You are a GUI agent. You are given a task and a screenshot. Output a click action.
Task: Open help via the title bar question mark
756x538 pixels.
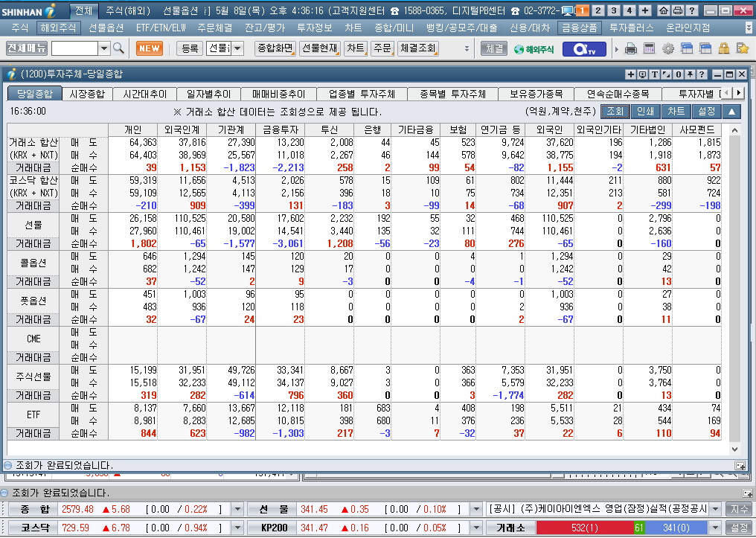(x=692, y=10)
